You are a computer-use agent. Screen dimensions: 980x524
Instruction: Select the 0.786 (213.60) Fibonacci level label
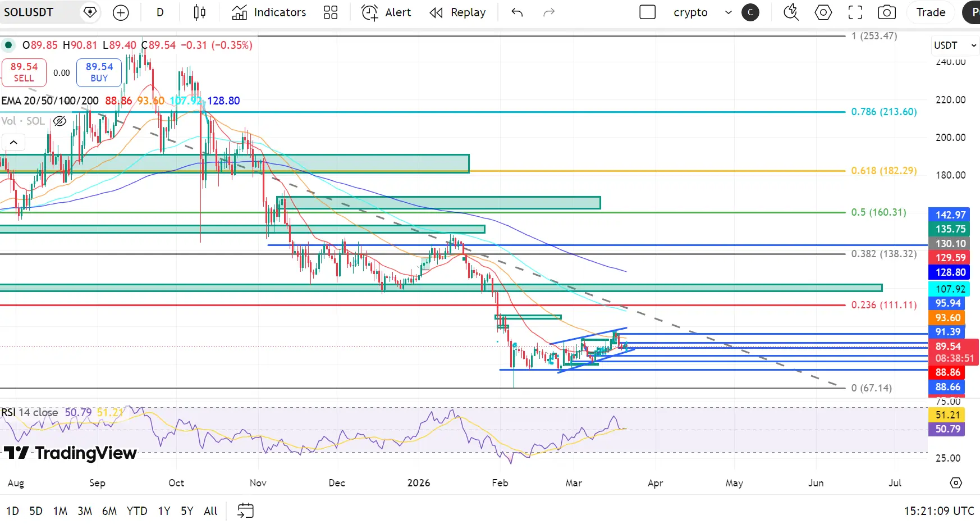coord(884,112)
